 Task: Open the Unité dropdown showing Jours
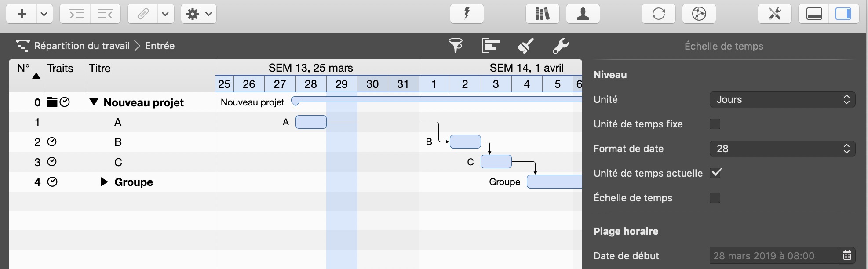tap(782, 99)
